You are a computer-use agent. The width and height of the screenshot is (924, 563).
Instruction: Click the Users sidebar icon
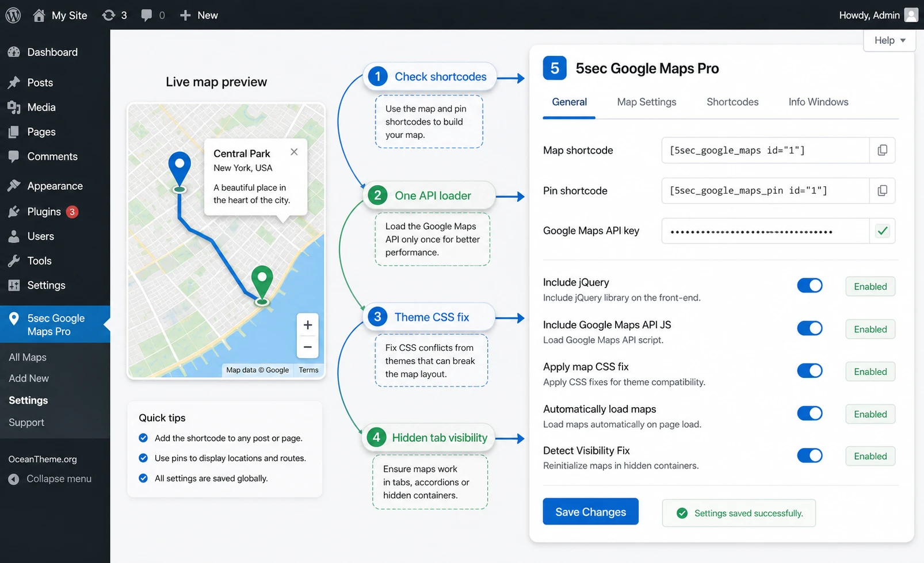(x=14, y=236)
